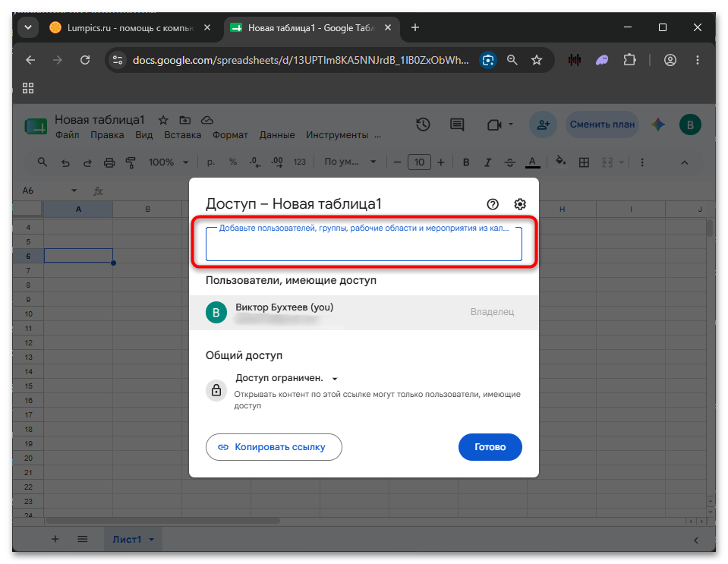Expand the name box A6 dropdown
Image resolution: width=728 pixels, height=564 pixels.
click(74, 191)
